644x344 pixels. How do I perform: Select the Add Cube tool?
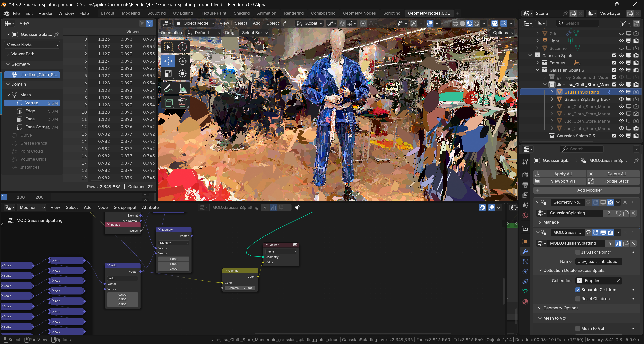pos(168,102)
